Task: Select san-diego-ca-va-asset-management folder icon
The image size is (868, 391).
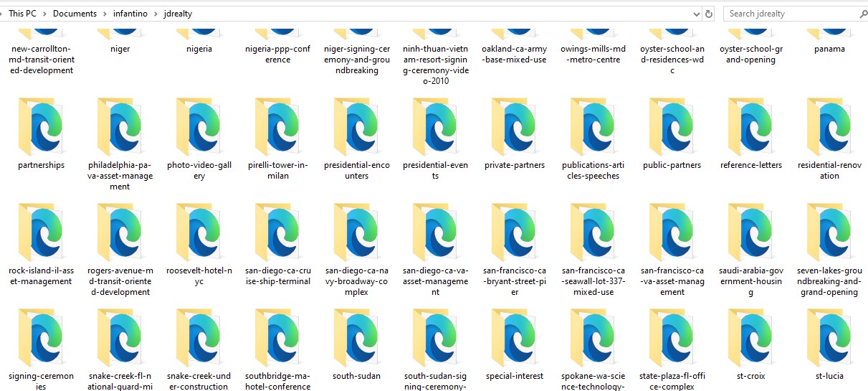Action: tap(435, 232)
